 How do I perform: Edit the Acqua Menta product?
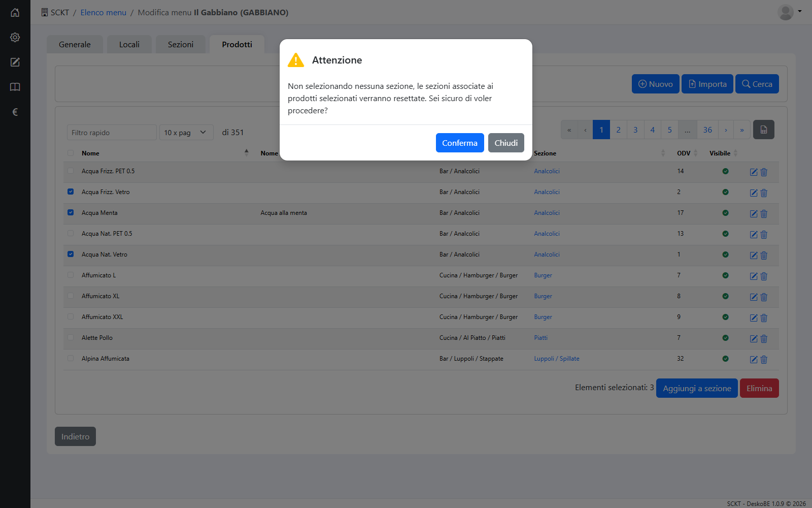click(754, 214)
